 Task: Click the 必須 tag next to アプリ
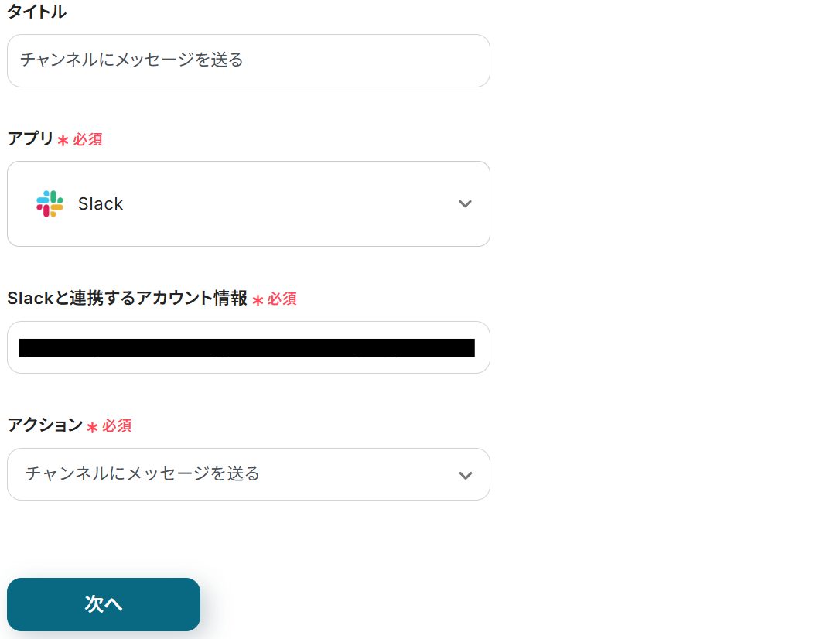click(87, 140)
